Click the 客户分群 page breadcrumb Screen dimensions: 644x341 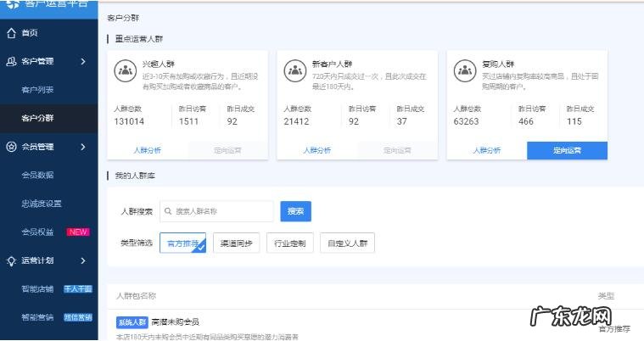pos(123,18)
